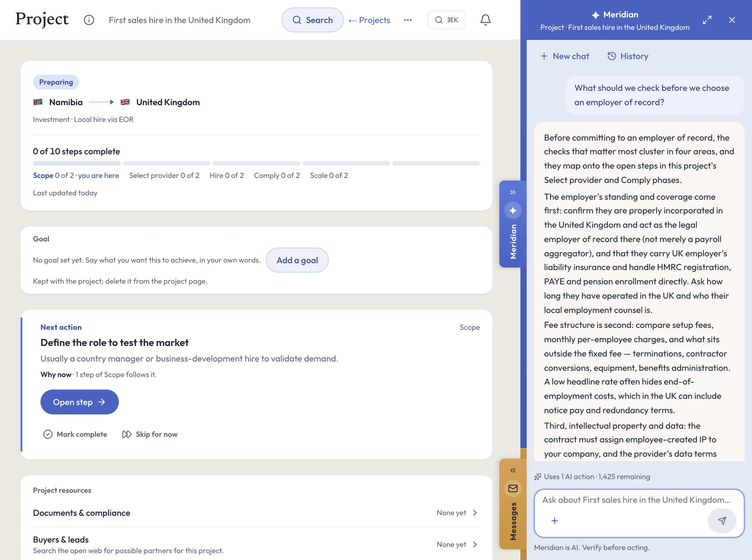
Task: Click the user question chat bubble
Action: (x=655, y=95)
